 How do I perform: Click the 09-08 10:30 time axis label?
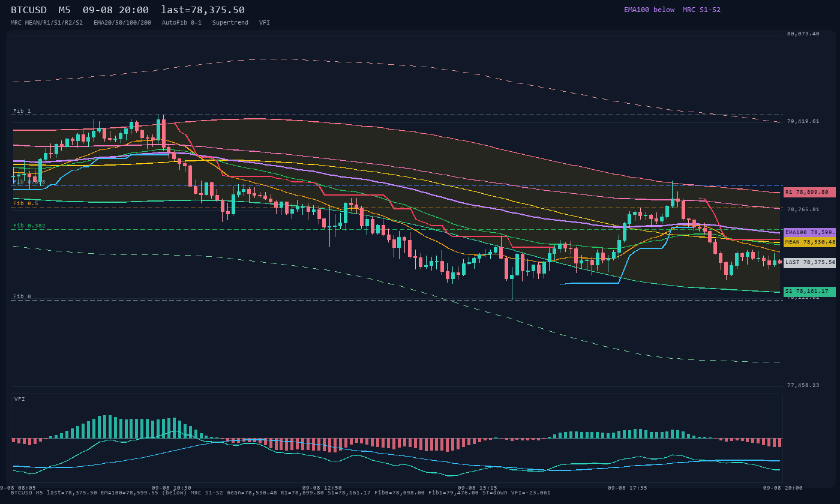click(x=172, y=488)
